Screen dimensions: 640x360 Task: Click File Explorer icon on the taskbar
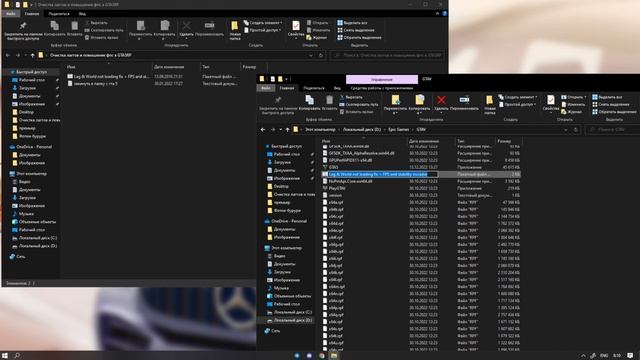[x=334, y=356]
